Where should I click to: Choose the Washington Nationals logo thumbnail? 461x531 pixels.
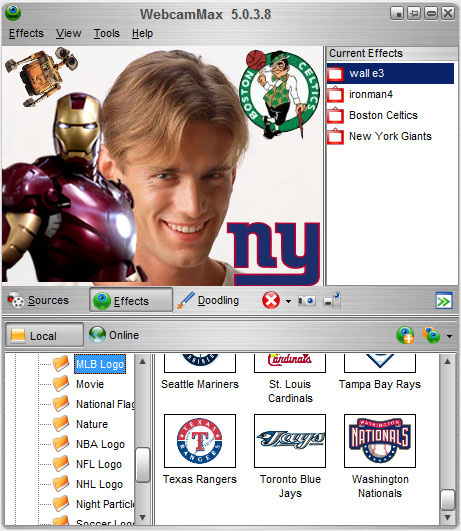(380, 441)
